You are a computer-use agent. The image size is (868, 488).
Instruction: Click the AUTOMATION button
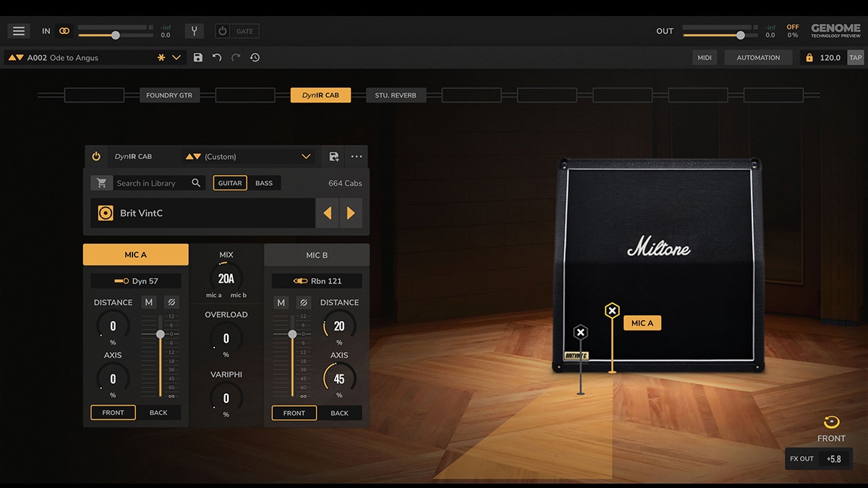758,58
